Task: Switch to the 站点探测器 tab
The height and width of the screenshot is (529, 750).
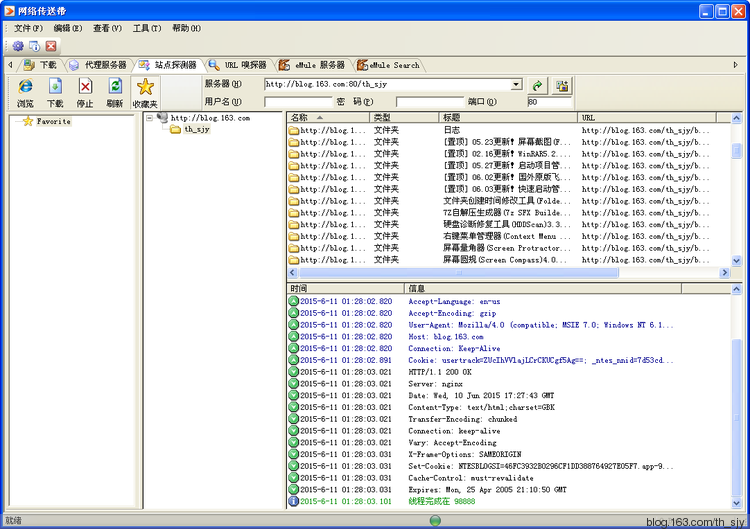Action: (x=168, y=65)
